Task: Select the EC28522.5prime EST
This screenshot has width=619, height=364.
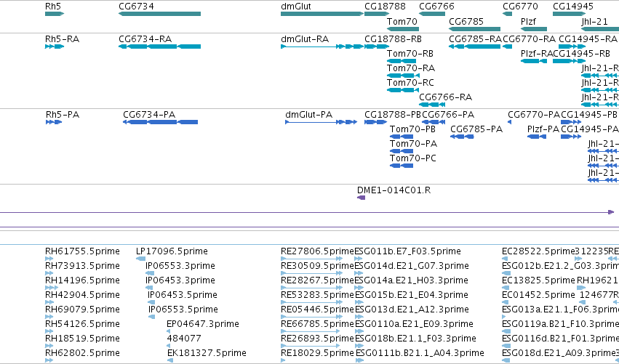Action: click(506, 259)
